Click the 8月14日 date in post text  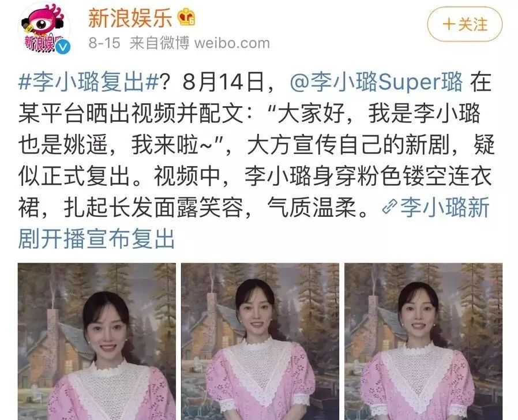(x=223, y=82)
